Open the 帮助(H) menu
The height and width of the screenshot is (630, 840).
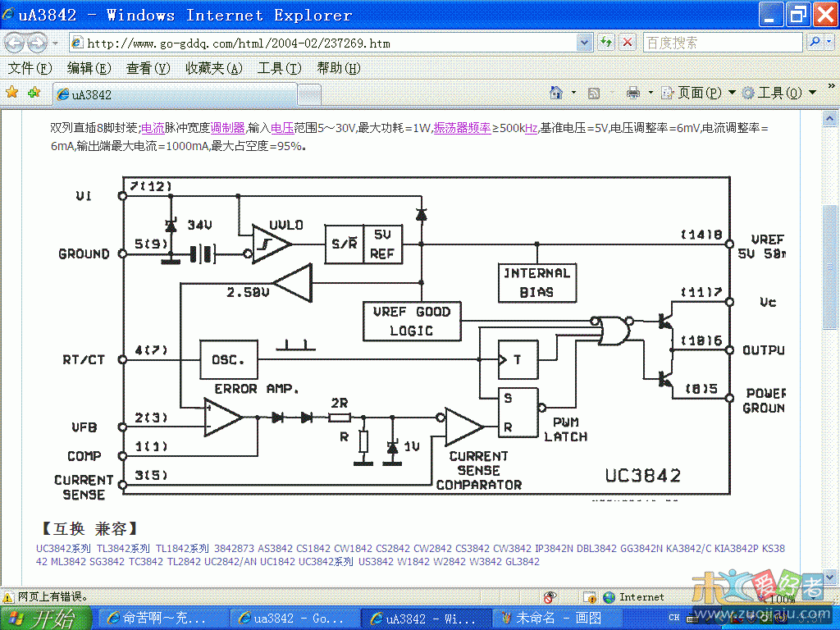pos(338,69)
